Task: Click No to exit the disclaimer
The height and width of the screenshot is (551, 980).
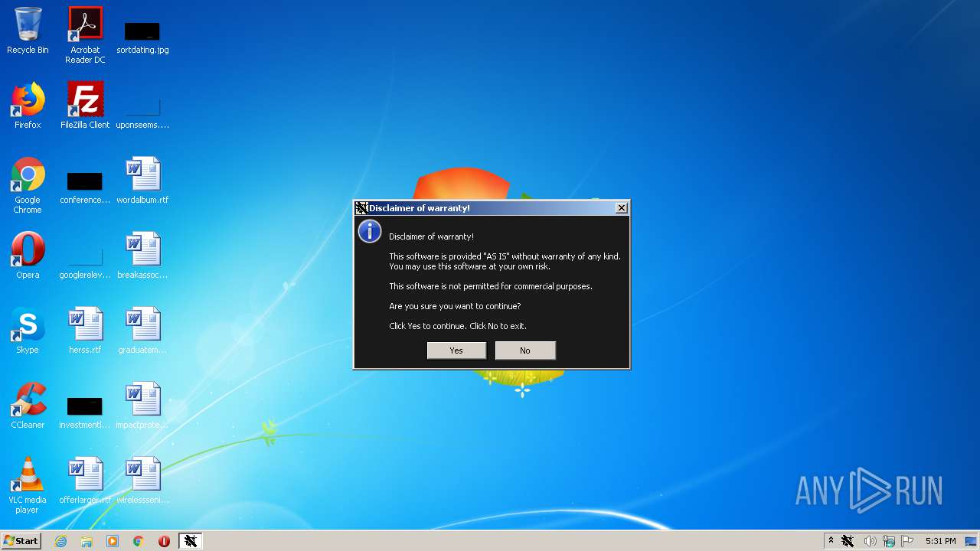Action: click(525, 350)
